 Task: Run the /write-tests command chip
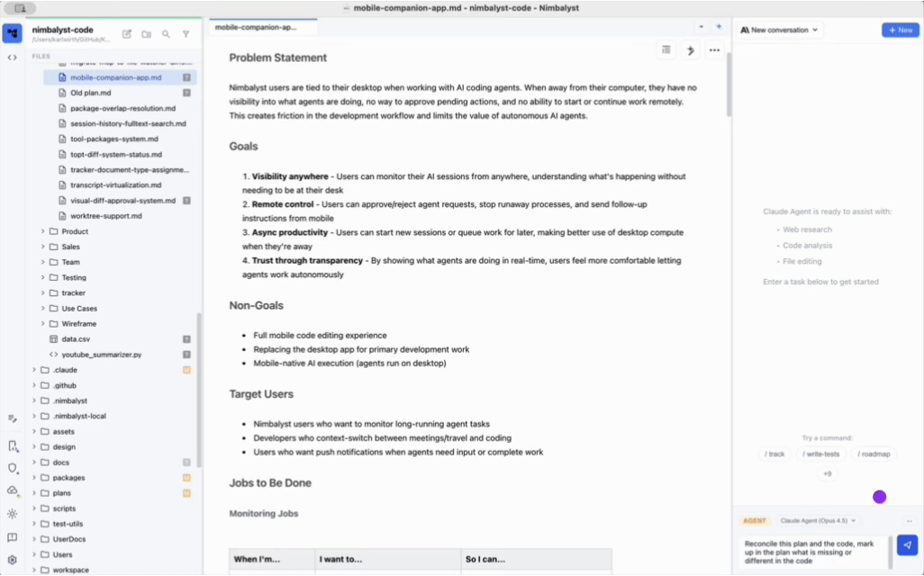(x=820, y=454)
